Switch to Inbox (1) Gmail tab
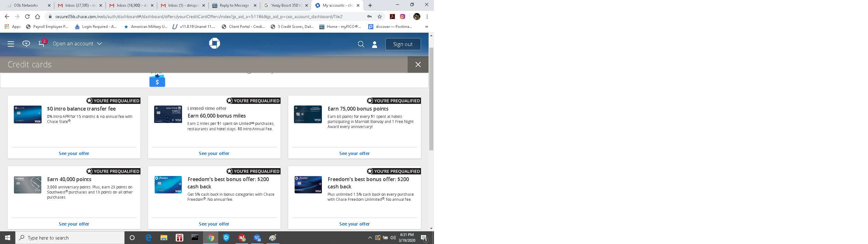The width and height of the screenshot is (868, 244). [x=183, y=5]
